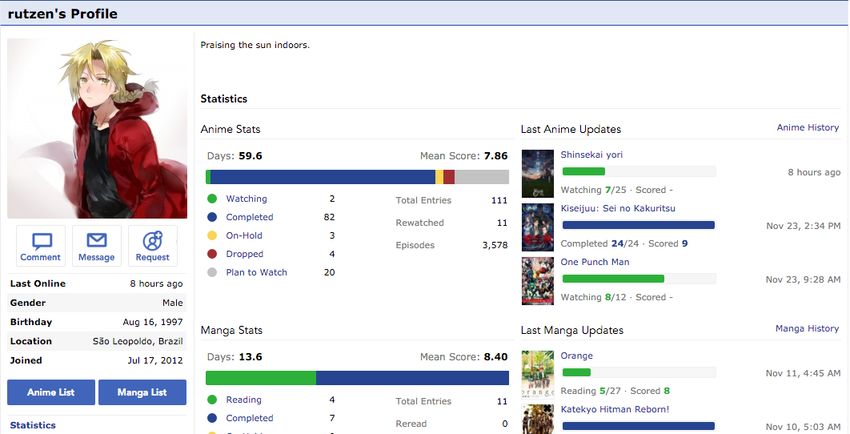The height and width of the screenshot is (434, 850).
Task: Click the Message envelope icon
Action: point(96,240)
